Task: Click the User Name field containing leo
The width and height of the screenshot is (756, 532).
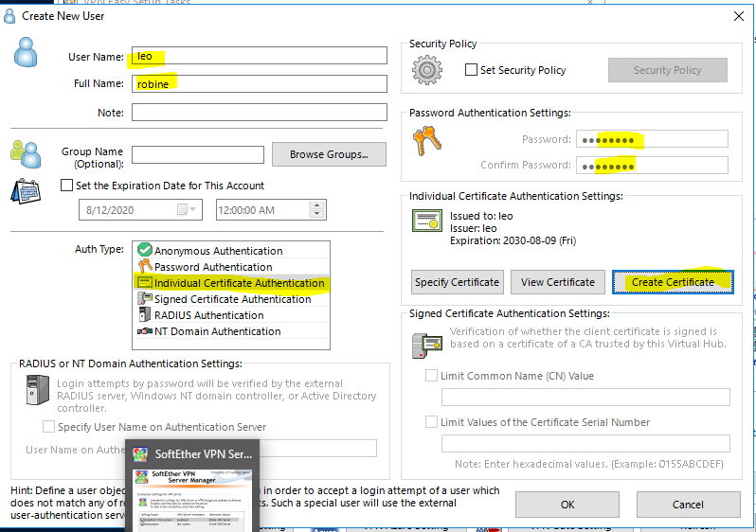Action: click(x=260, y=56)
